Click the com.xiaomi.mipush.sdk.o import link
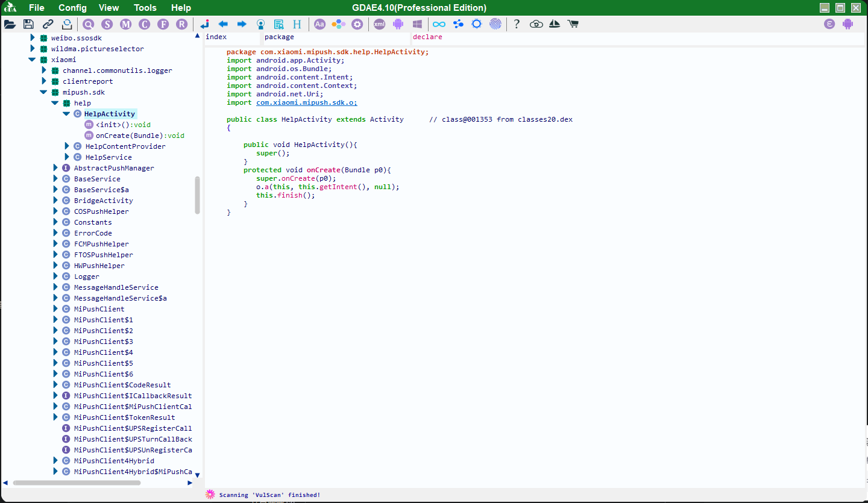The width and height of the screenshot is (868, 503). click(306, 102)
